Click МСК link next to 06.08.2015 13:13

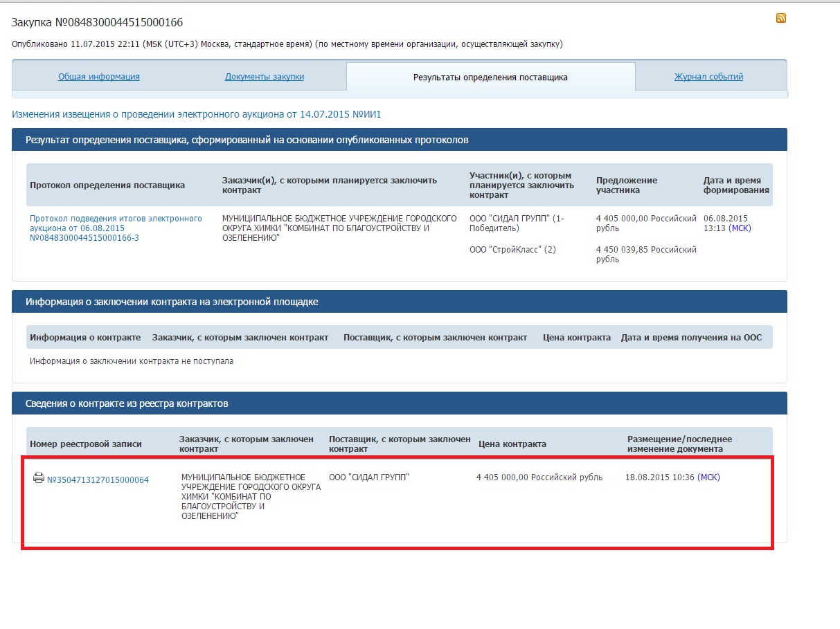point(740,228)
